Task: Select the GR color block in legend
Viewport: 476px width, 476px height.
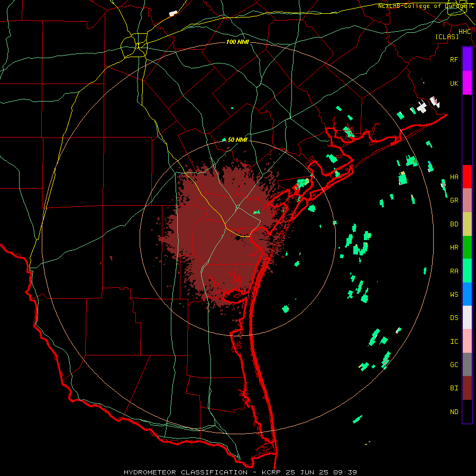Action: (467, 200)
